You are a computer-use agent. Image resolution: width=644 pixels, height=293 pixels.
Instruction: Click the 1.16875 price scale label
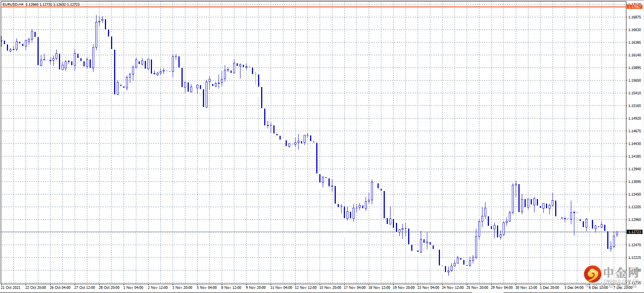click(634, 17)
